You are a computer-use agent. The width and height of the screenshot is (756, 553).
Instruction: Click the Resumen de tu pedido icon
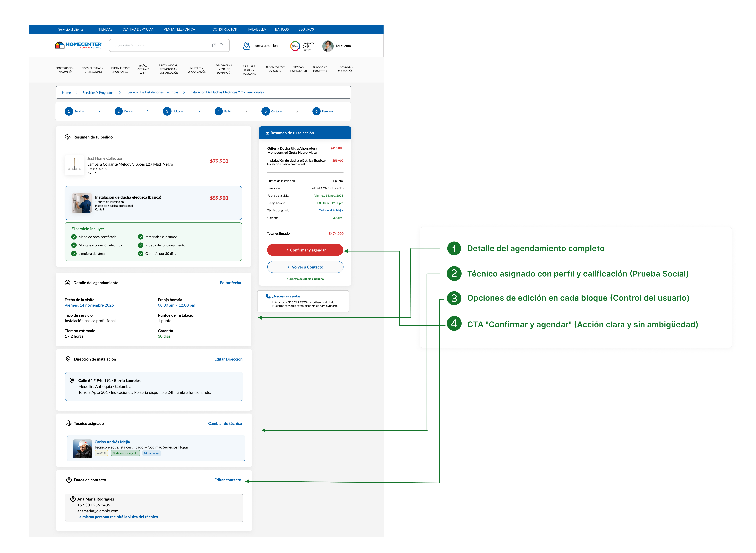tap(68, 137)
